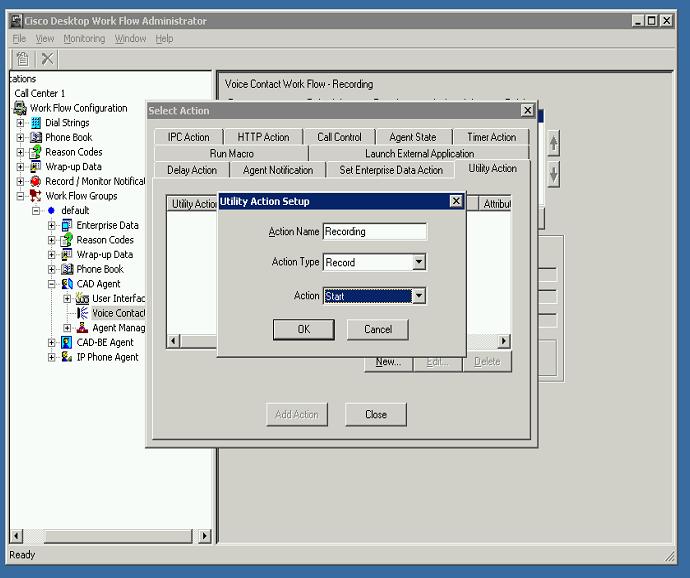Switch to the Agent State tab
This screenshot has width=690, height=578.
(x=413, y=137)
